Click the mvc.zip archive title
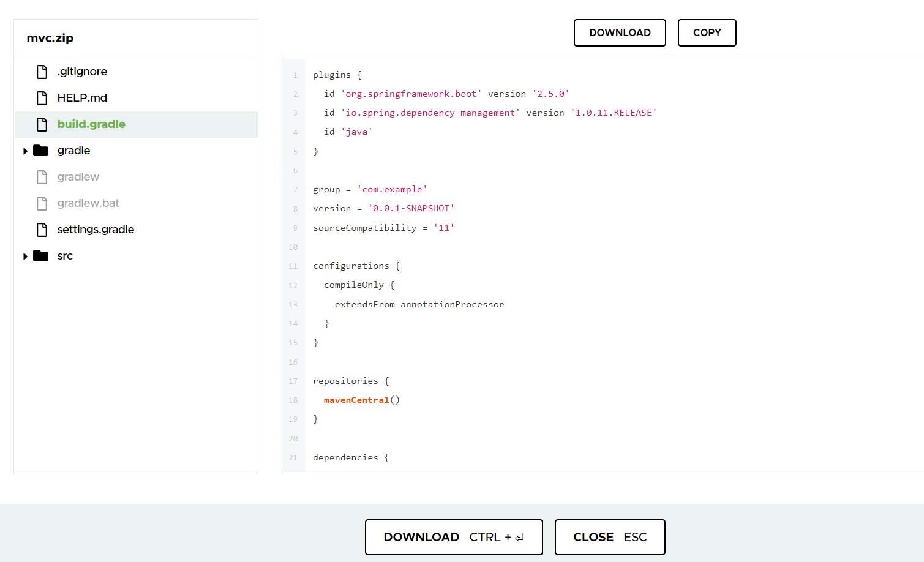This screenshot has height=562, width=924. tap(50, 38)
